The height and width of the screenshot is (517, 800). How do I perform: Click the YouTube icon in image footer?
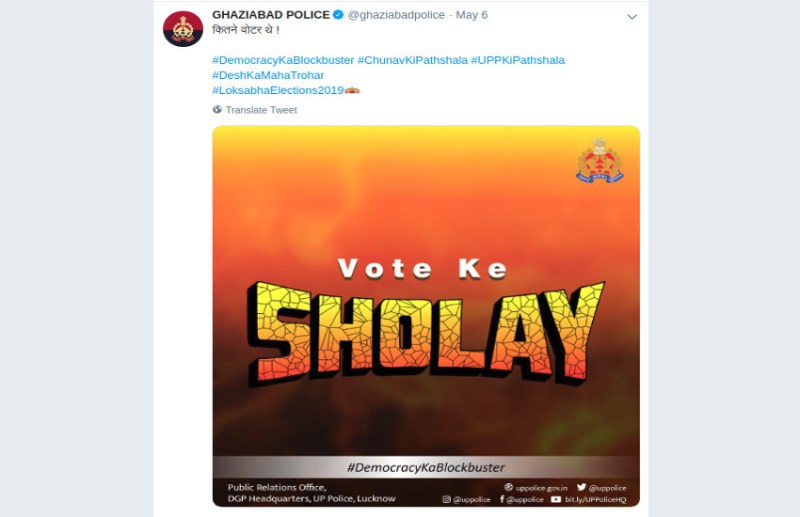coord(556,498)
